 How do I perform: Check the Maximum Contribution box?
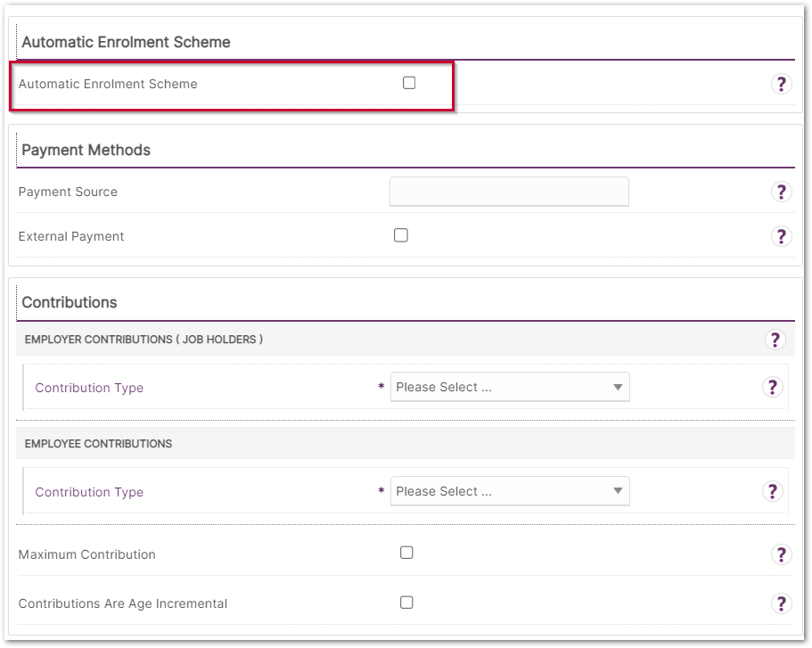pyautogui.click(x=406, y=553)
